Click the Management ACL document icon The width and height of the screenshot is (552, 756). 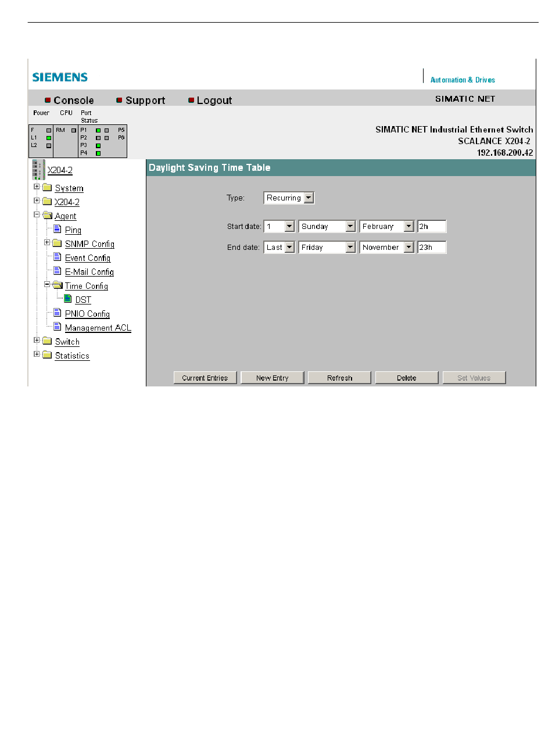pyautogui.click(x=57, y=327)
